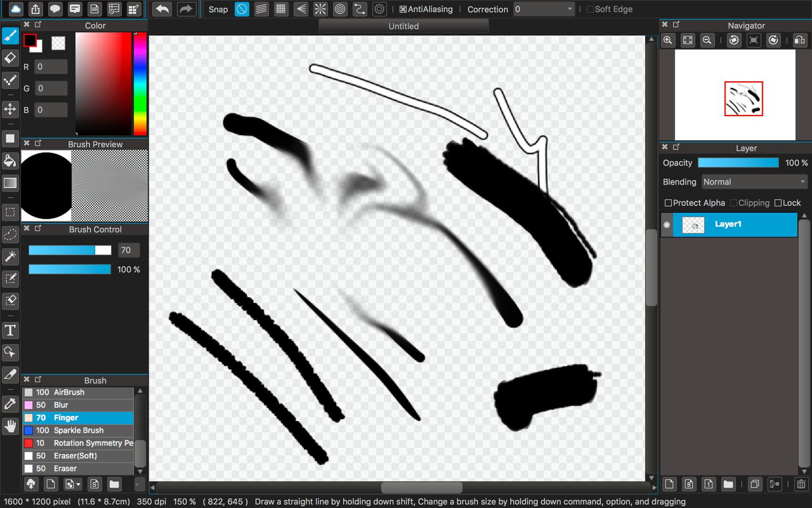Rotate canvas right in Navigator

click(x=773, y=40)
